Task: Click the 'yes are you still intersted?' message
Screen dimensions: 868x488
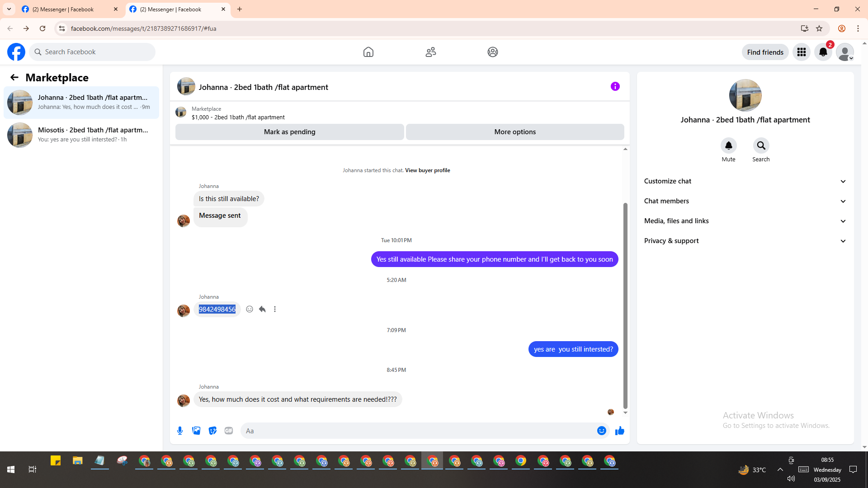Action: tap(573, 349)
